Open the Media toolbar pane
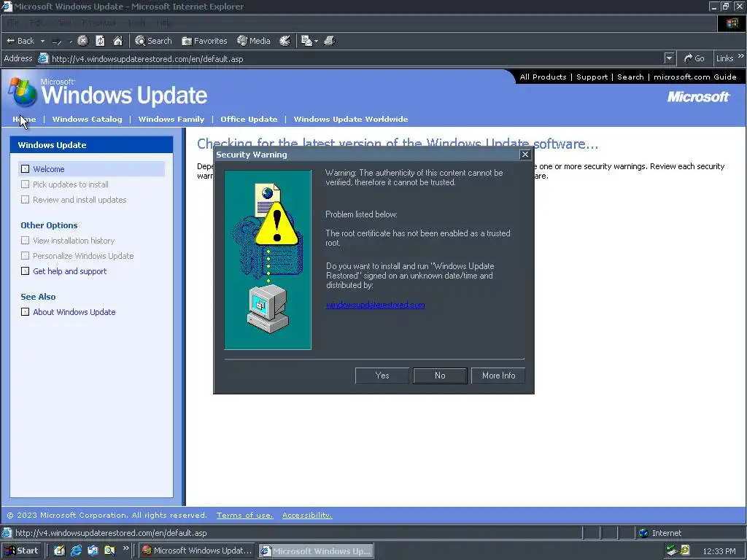Screen dimensions: 747x560 tap(254, 41)
